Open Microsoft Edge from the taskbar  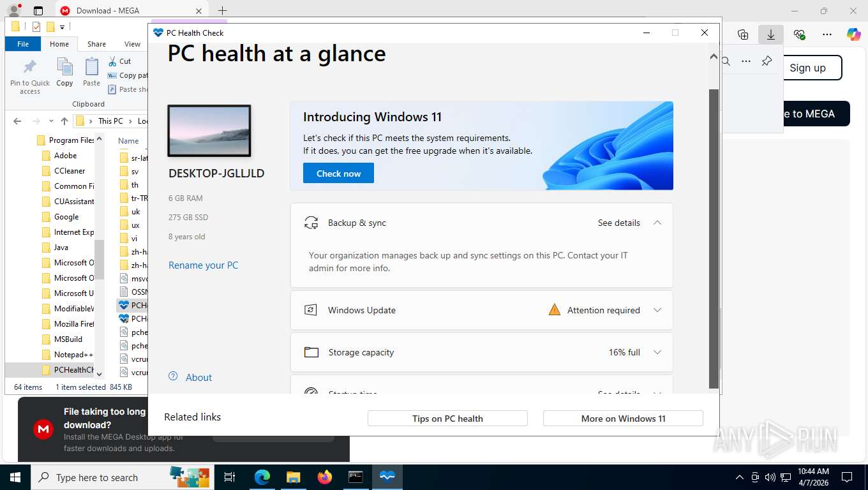point(262,477)
